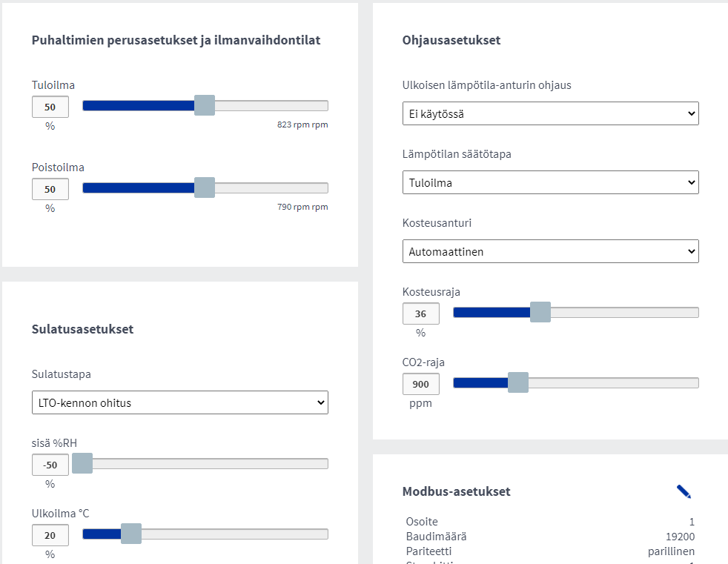This screenshot has width=728, height=564.
Task: Click the CO2-raja slider handle
Action: (517, 382)
